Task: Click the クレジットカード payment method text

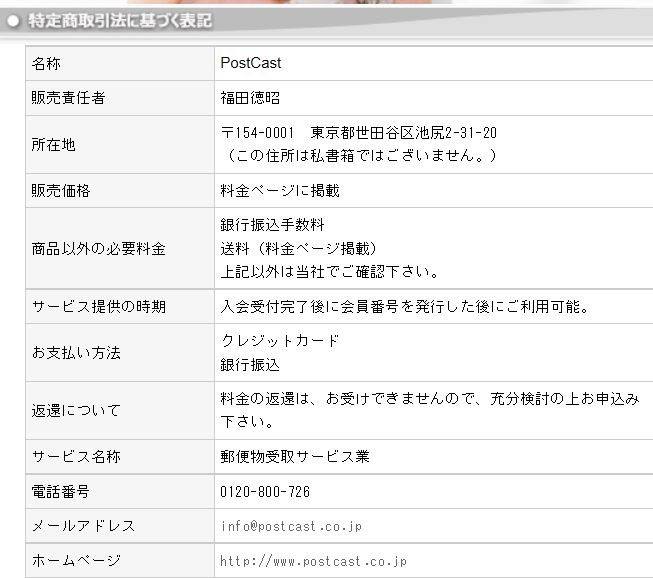Action: tap(280, 341)
